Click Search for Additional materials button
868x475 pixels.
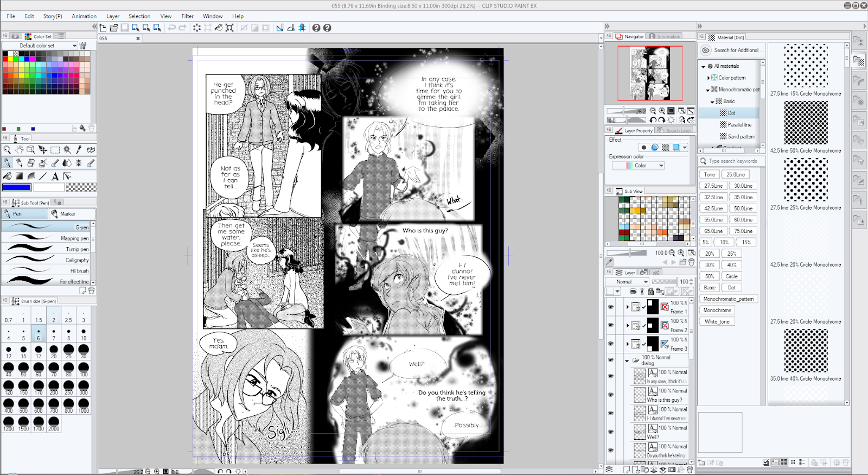[732, 50]
